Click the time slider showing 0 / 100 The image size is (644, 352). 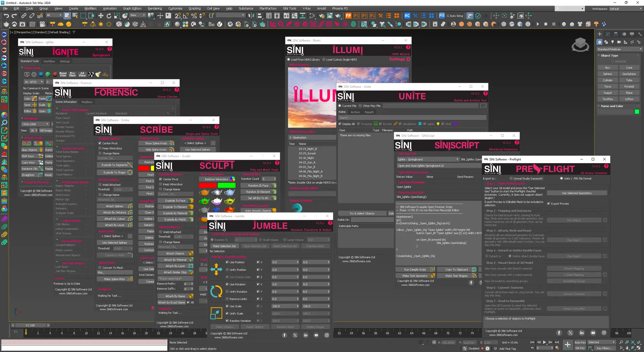tap(30, 325)
